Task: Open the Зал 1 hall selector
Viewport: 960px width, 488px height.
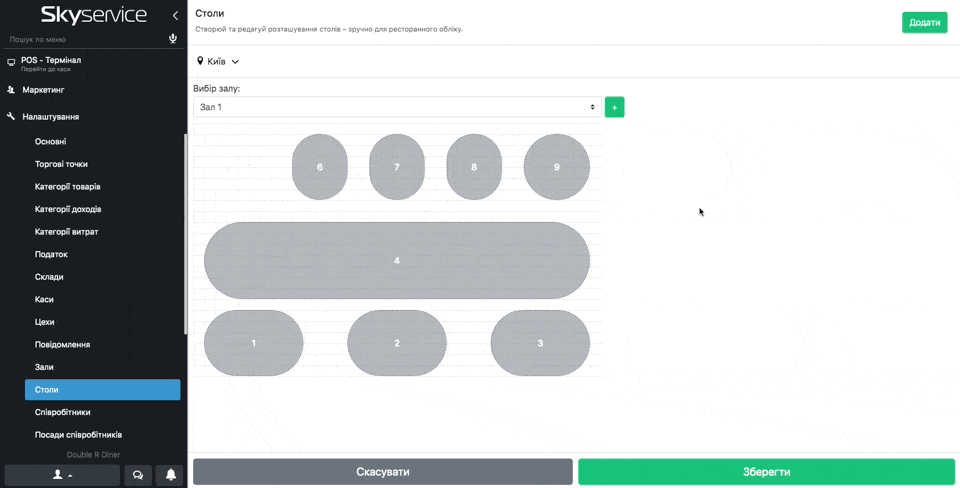Action: [397, 107]
